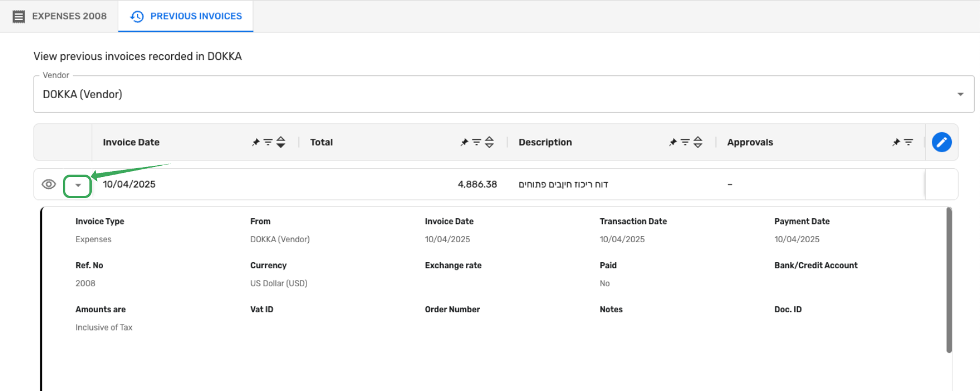Pin the Description column

pos(673,142)
